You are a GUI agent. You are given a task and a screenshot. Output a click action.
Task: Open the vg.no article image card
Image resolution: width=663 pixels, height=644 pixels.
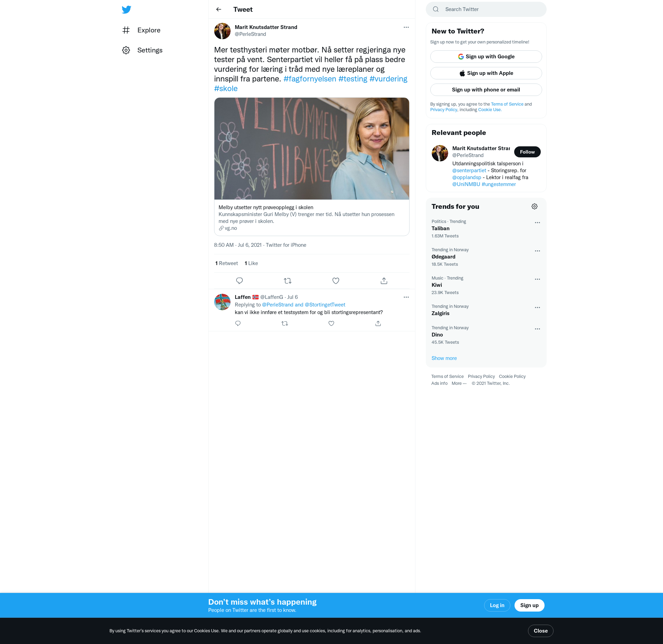[311, 148]
